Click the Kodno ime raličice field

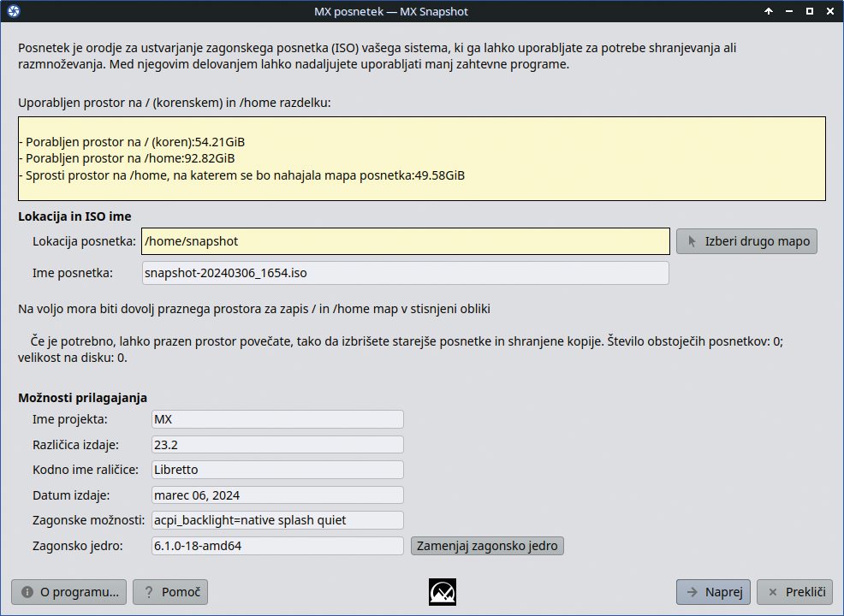pyautogui.click(x=277, y=470)
